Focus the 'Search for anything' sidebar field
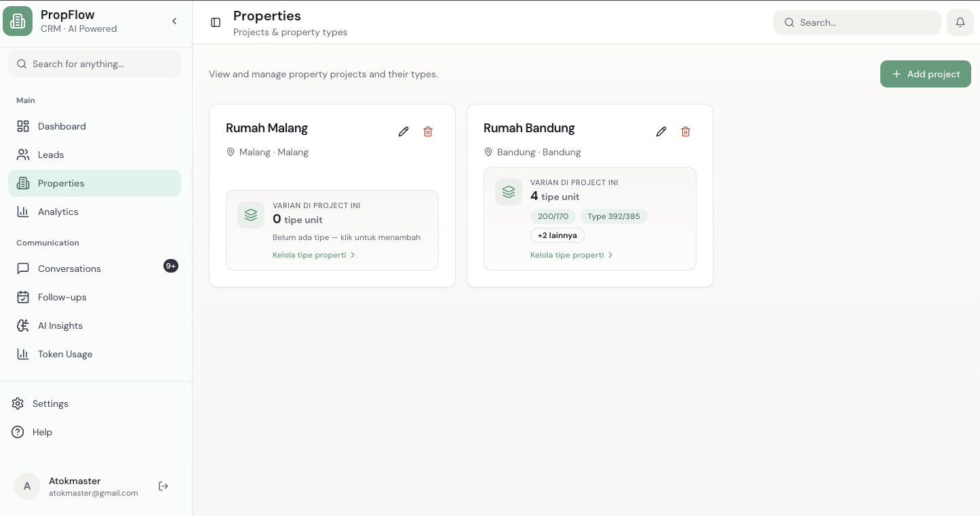The width and height of the screenshot is (980, 516). click(95, 64)
